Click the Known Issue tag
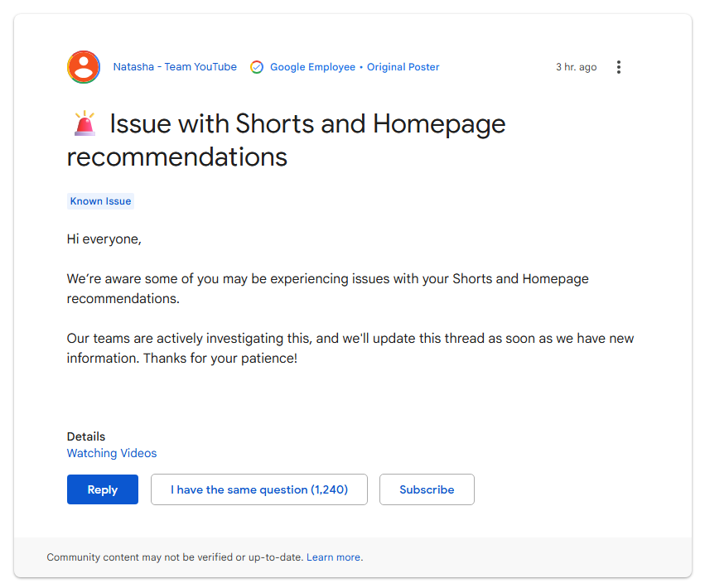Screen dimensions: 705x588 pos(101,201)
